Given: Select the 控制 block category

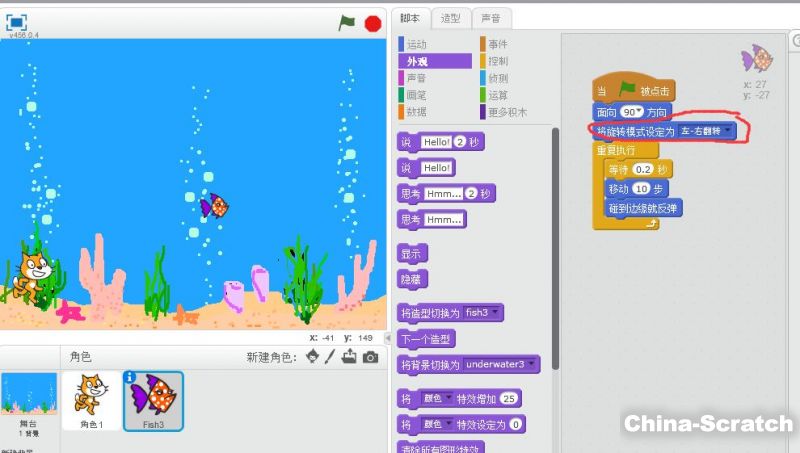Looking at the screenshot, I should point(497,61).
